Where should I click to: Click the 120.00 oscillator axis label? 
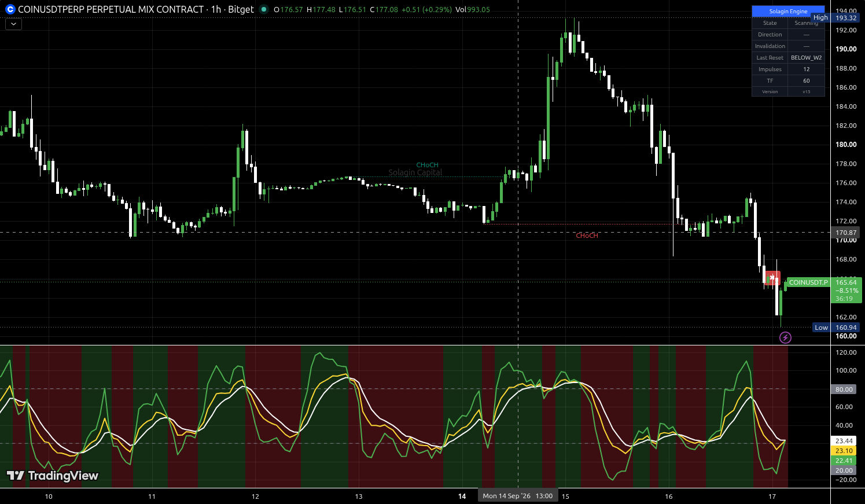click(846, 352)
